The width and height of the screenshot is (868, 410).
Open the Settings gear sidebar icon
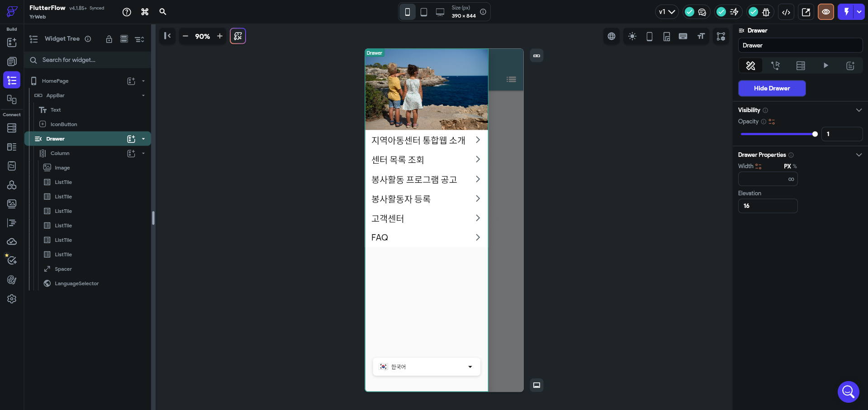(x=12, y=299)
